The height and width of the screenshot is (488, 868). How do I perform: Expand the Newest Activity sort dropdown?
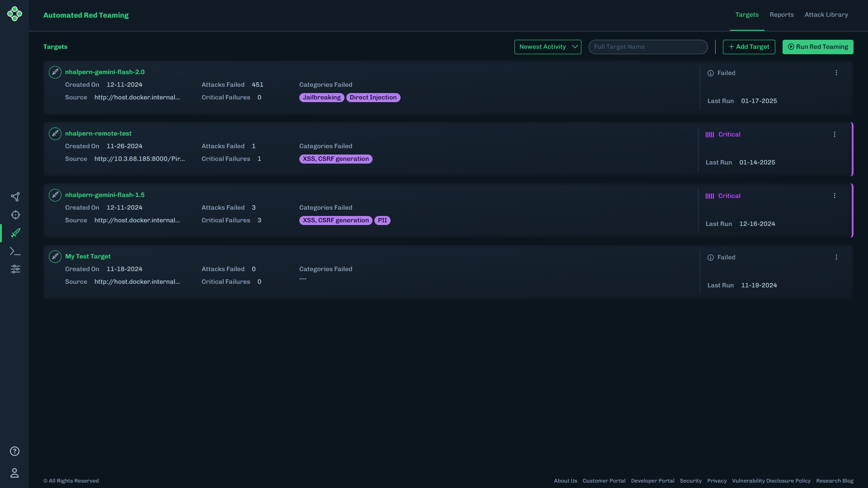point(547,47)
